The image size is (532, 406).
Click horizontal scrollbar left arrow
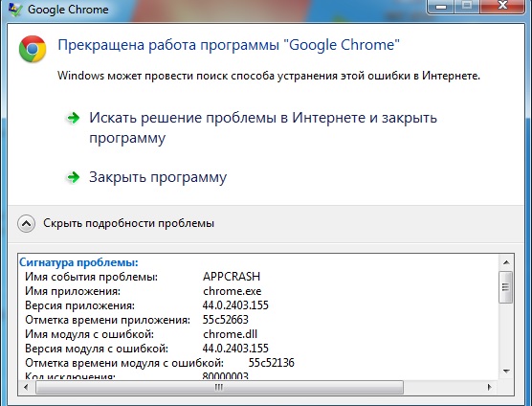27,387
